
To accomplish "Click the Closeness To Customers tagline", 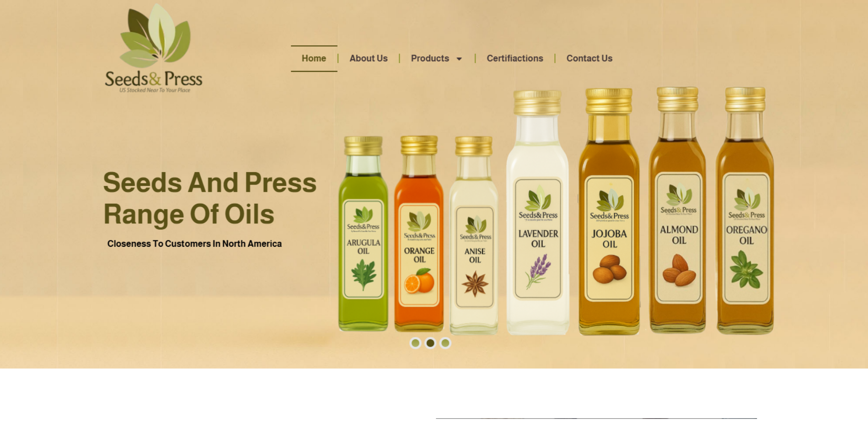I will coord(194,244).
